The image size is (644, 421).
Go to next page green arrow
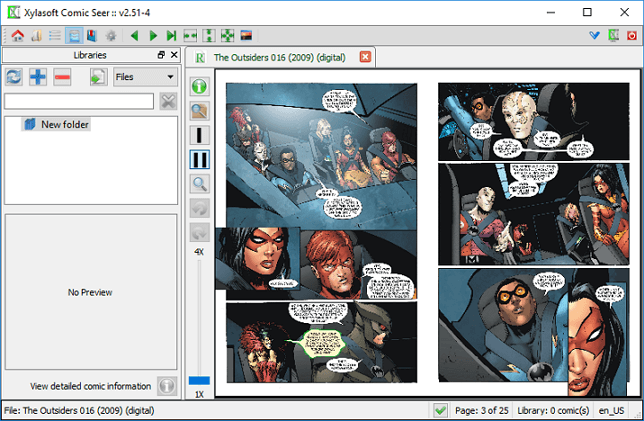pos(153,36)
